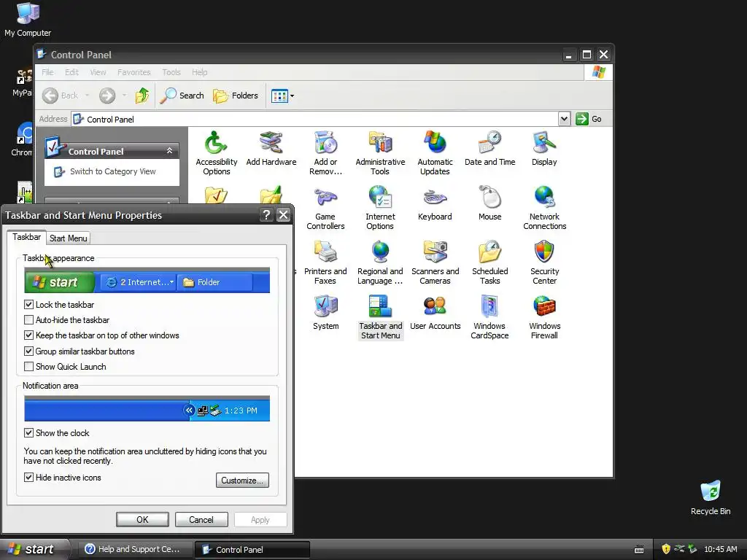Click the dialog help question mark button
Image resolution: width=747 pixels, height=560 pixels.
[x=266, y=215]
